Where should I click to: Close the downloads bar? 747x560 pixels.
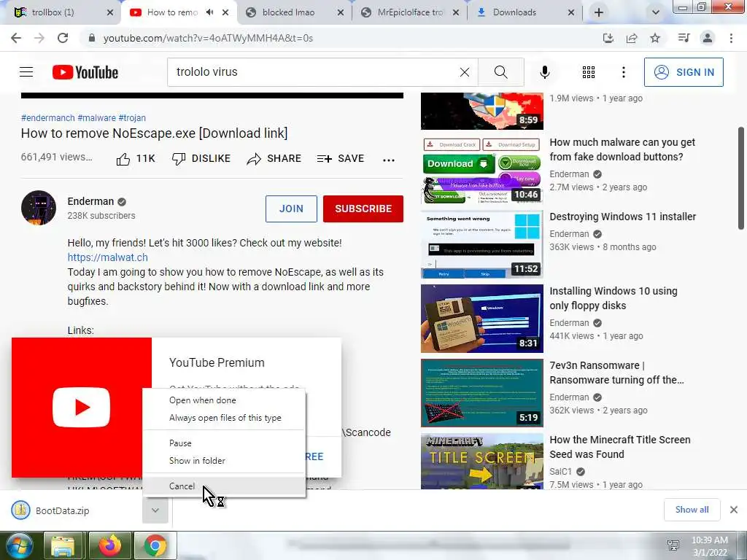pyautogui.click(x=734, y=510)
